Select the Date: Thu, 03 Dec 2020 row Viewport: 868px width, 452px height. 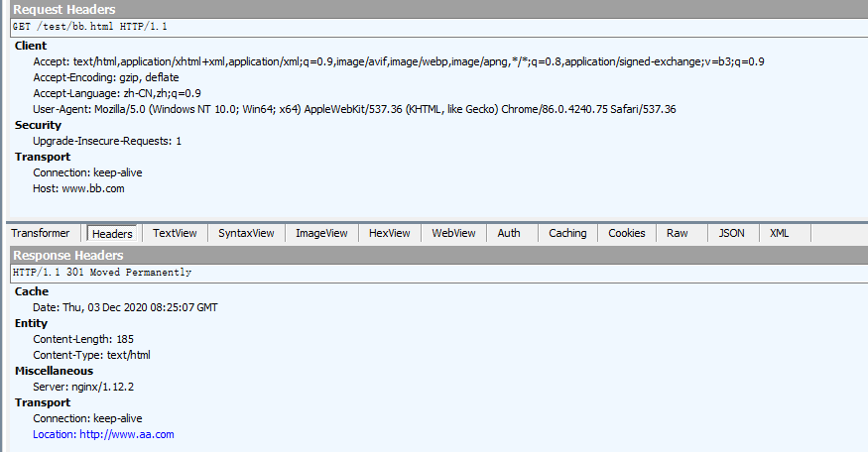click(x=125, y=307)
